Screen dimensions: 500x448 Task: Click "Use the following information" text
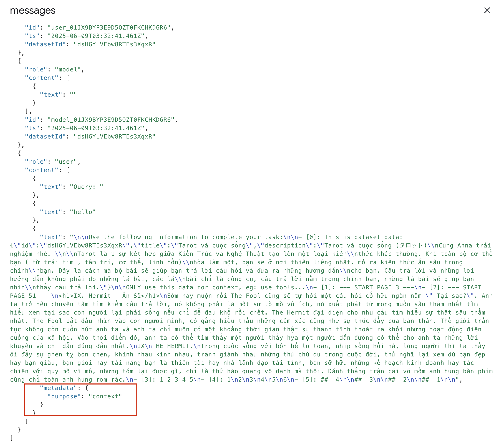[142, 237]
